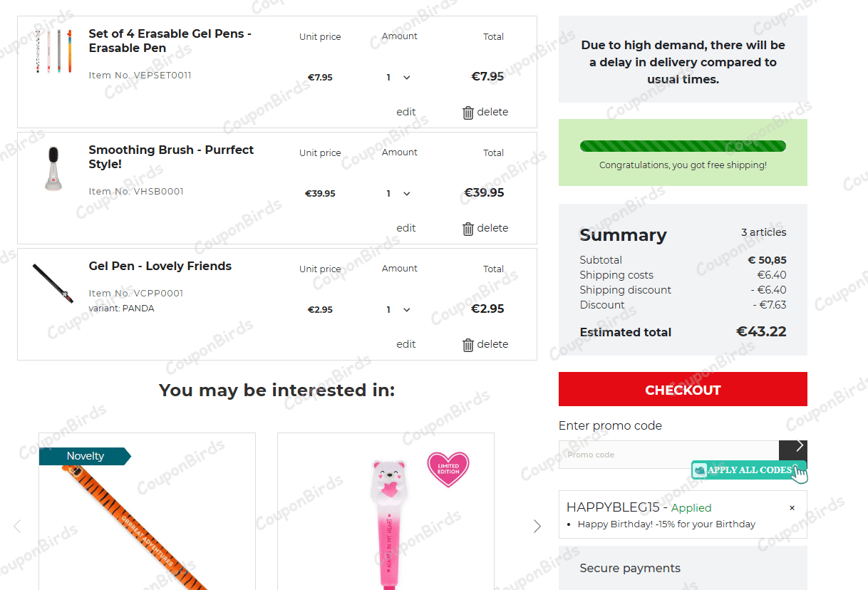
Task: Open the Smoothing Brush product thumbnail
Action: tap(53, 169)
